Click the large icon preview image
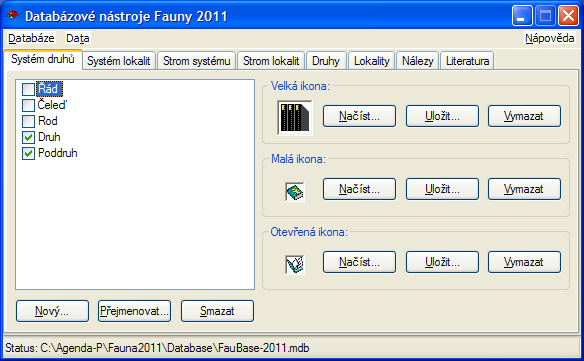Image resolution: width=584 pixels, height=361 pixels. coord(295,117)
